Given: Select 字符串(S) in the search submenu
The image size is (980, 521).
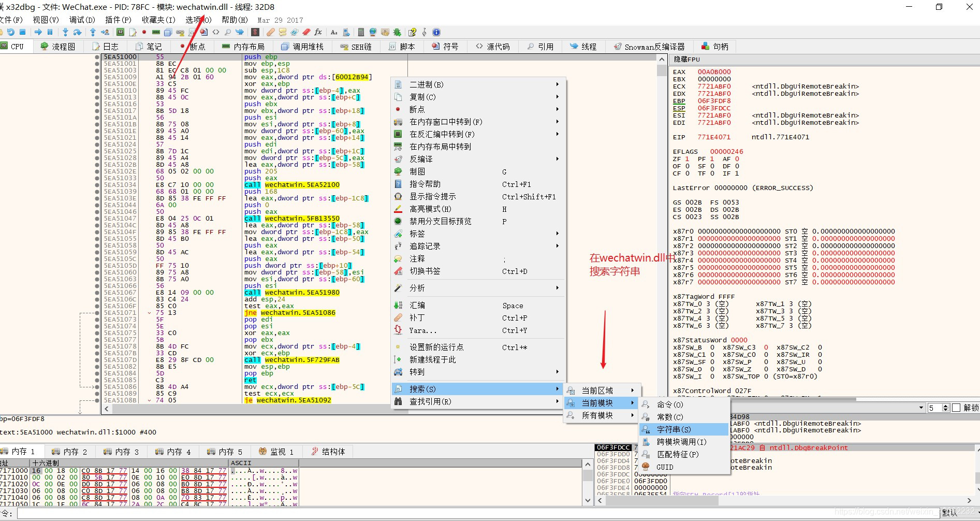Looking at the screenshot, I should [683, 429].
